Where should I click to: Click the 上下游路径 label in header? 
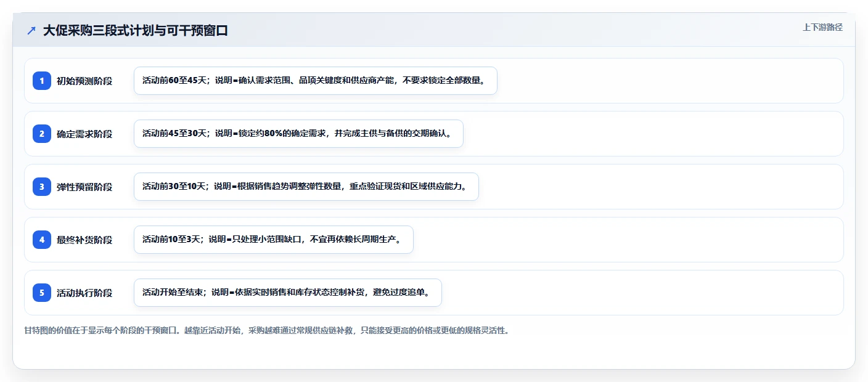pos(822,27)
